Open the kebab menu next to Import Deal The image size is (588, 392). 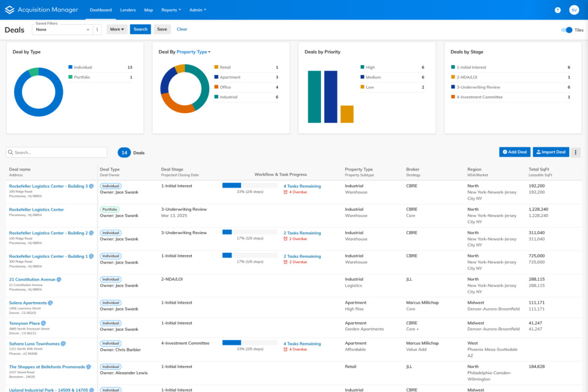coord(576,152)
